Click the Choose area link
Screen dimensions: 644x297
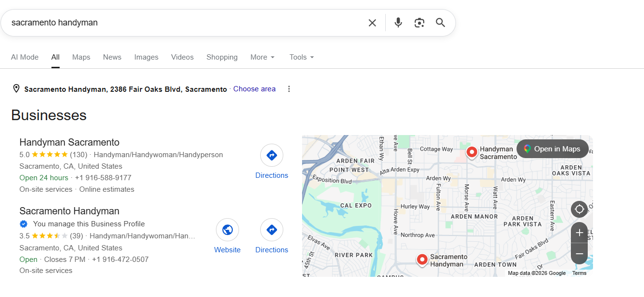(x=254, y=89)
